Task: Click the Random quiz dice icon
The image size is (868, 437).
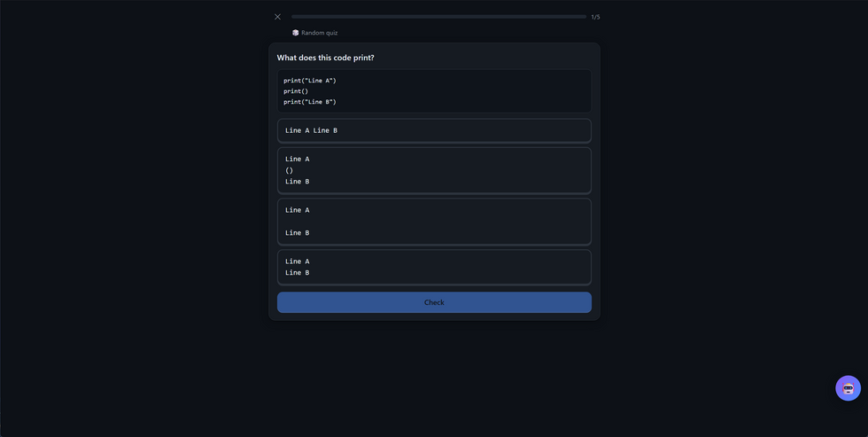Action: coord(296,33)
